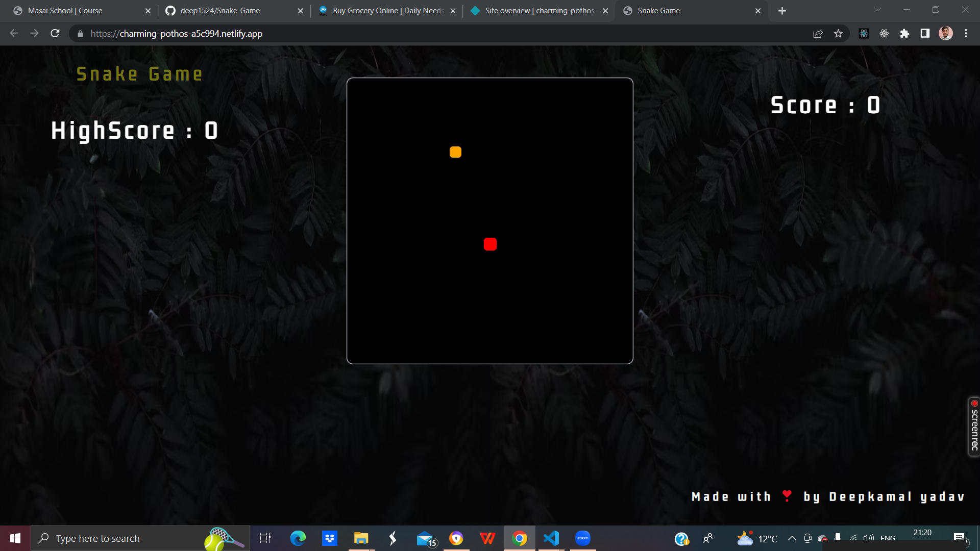Open Microsoft Edge from the taskbar

coord(298,538)
